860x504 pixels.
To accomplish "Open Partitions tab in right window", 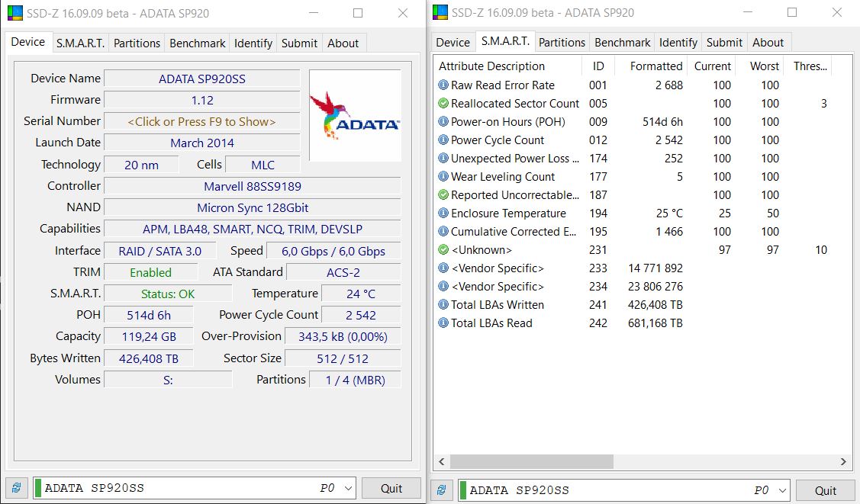I will click(x=562, y=43).
